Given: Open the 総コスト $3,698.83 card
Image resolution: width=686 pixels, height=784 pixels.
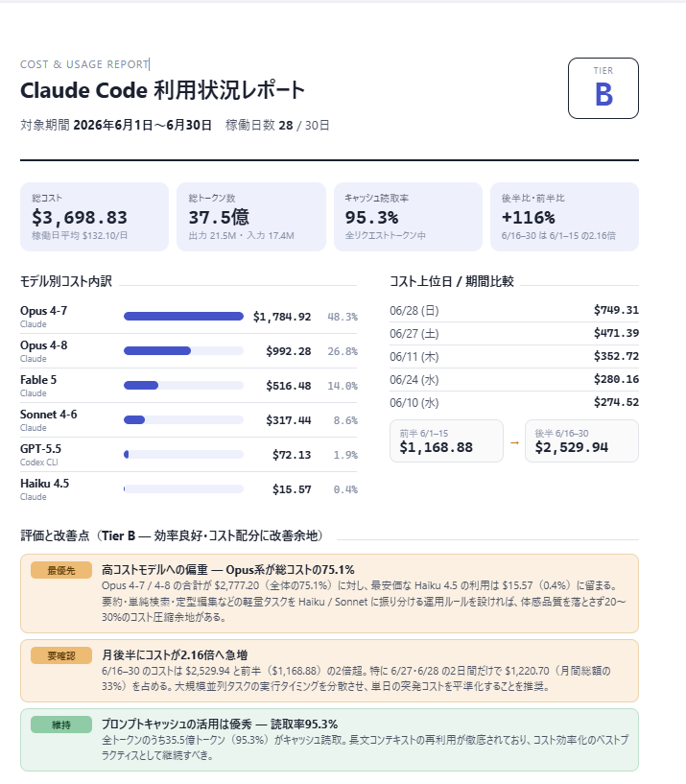Looking at the screenshot, I should point(94,217).
